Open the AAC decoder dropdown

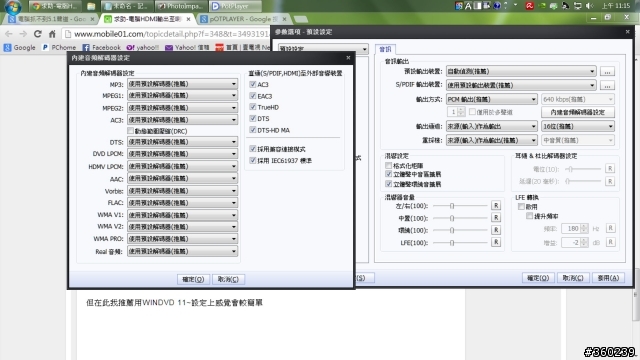tap(182, 178)
